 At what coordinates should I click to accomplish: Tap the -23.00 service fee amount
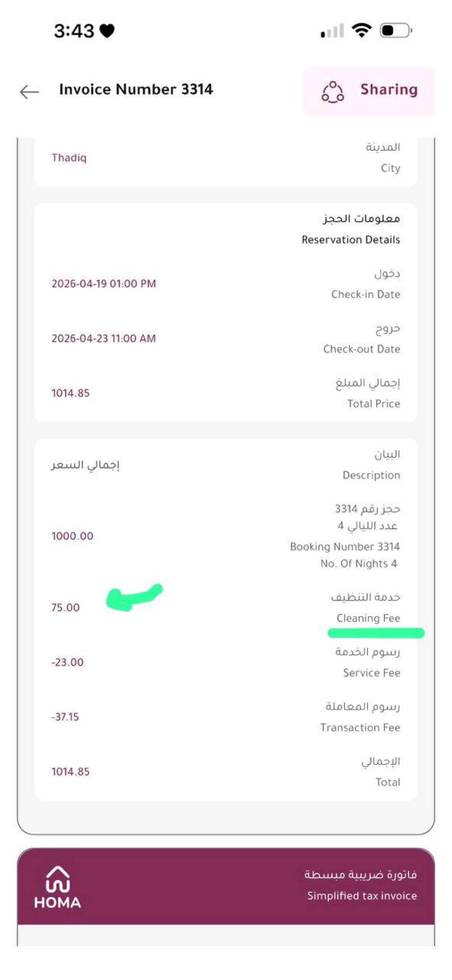67,662
